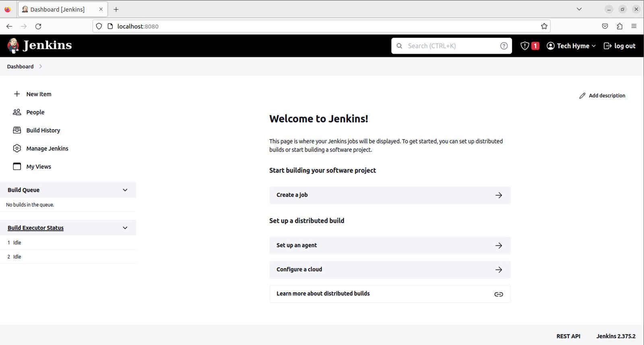The width and height of the screenshot is (644, 345).
Task: Click the pencil icon for Add description
Action: click(582, 96)
